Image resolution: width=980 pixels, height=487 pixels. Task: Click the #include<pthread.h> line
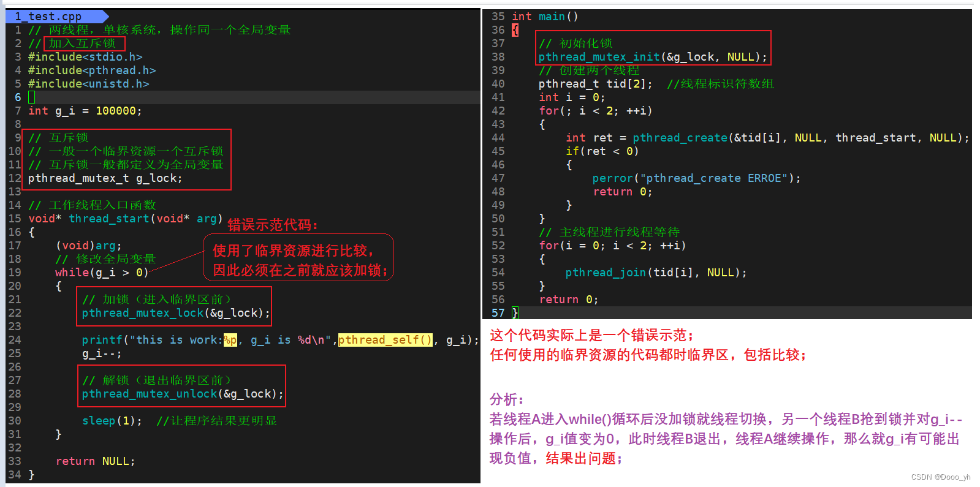(92, 70)
